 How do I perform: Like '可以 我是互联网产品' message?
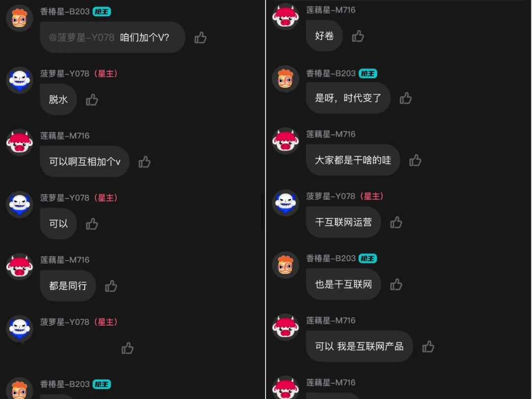428,347
